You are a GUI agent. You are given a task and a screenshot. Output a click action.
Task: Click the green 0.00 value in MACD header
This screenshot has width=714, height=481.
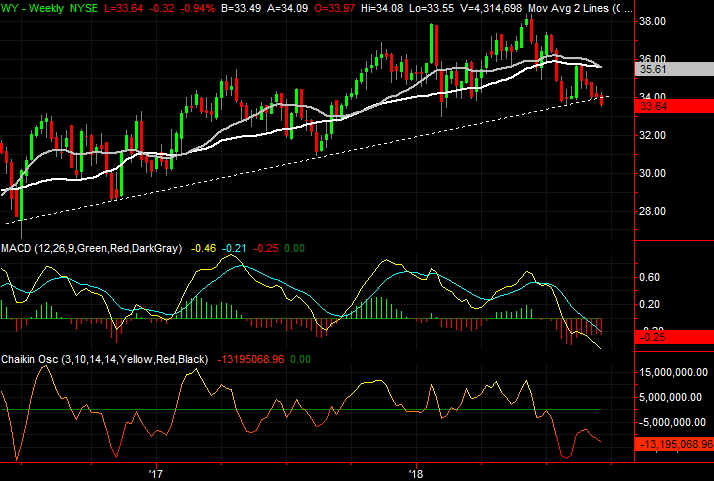(x=294, y=248)
